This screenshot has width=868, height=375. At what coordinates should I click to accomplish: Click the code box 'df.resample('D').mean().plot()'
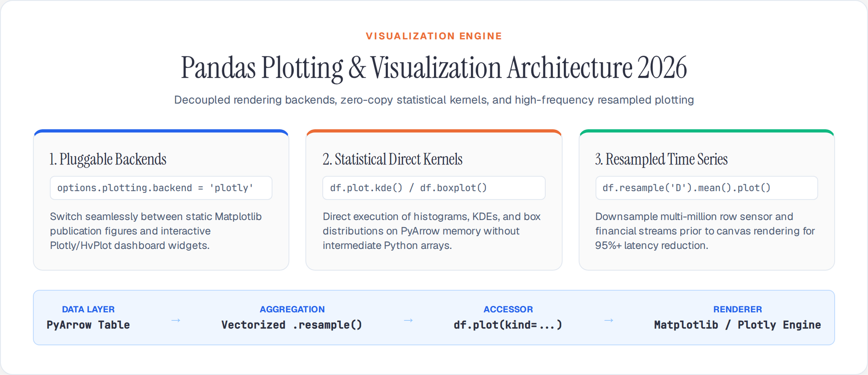tap(707, 188)
